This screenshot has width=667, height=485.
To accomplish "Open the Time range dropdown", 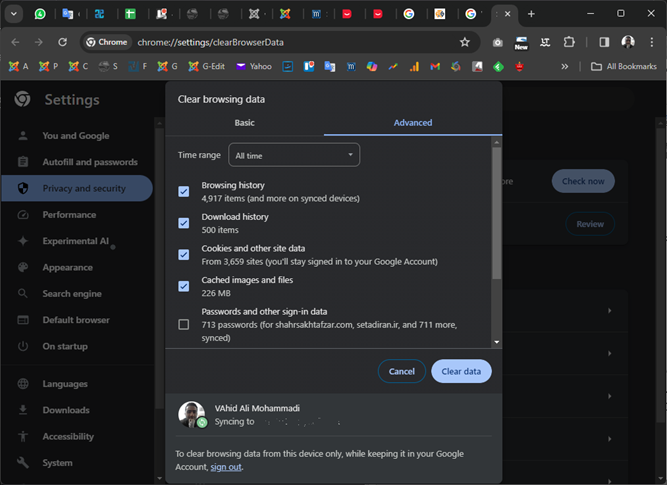I will click(294, 155).
